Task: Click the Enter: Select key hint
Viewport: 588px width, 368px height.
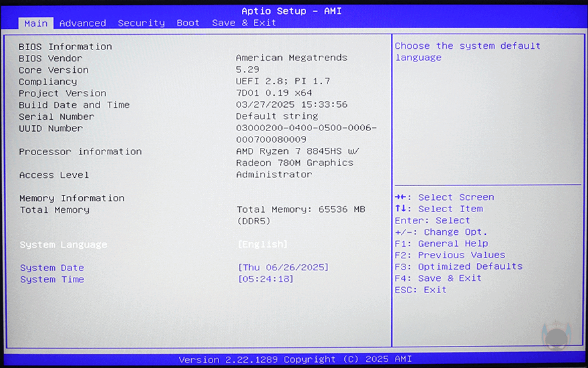Action: click(x=432, y=220)
